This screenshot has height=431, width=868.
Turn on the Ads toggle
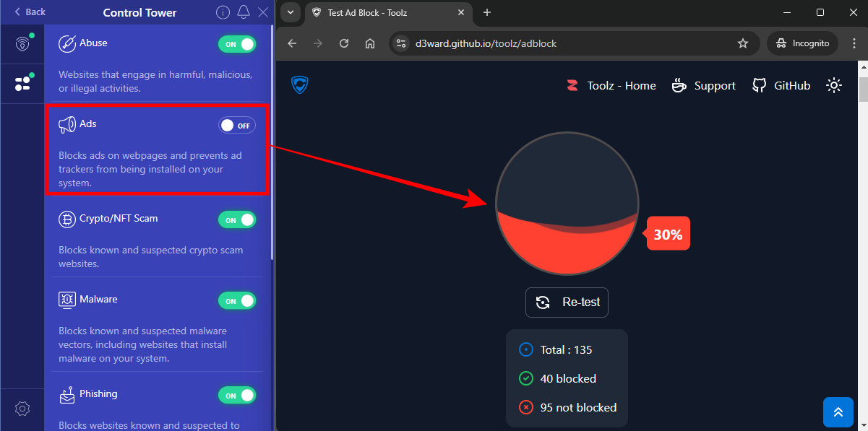[x=237, y=126]
